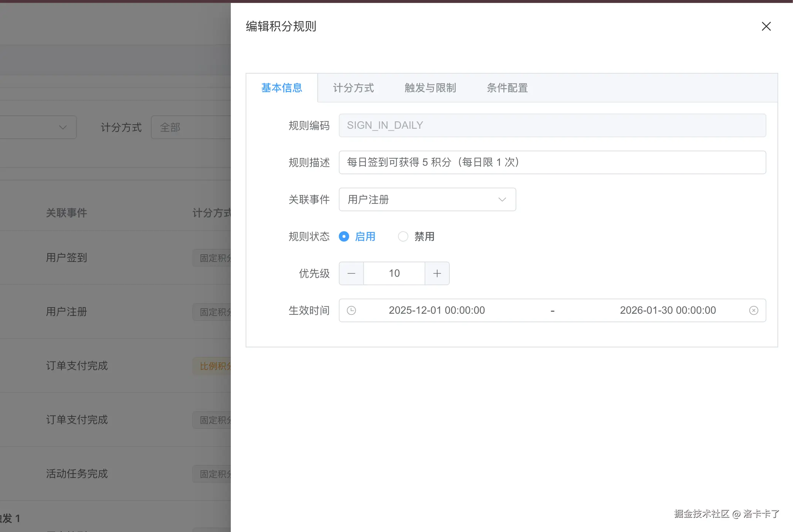The width and height of the screenshot is (793, 532).
Task: Switch to the 计分方式 tab
Action: (x=353, y=88)
